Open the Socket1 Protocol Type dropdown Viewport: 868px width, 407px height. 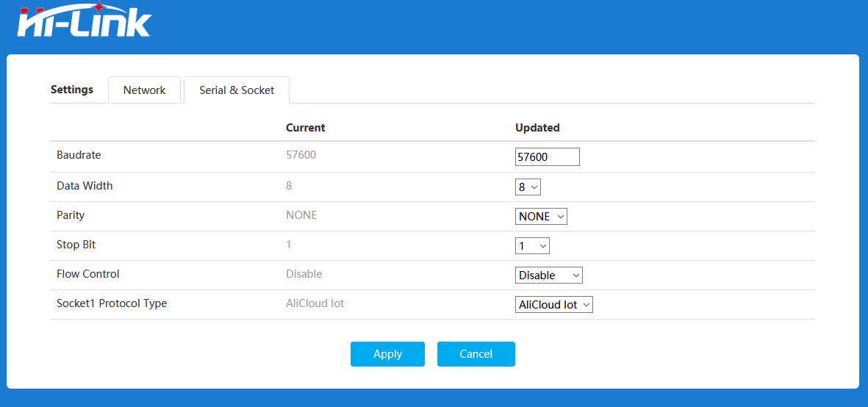point(553,305)
